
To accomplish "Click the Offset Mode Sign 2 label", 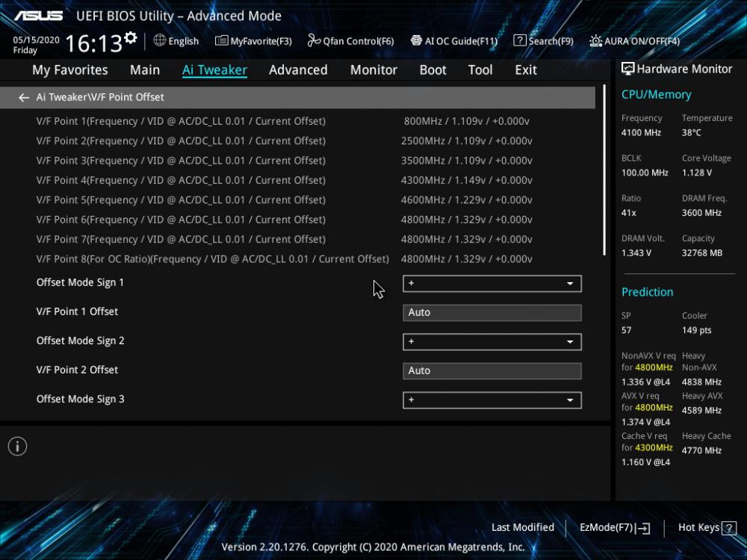I will [x=80, y=341].
